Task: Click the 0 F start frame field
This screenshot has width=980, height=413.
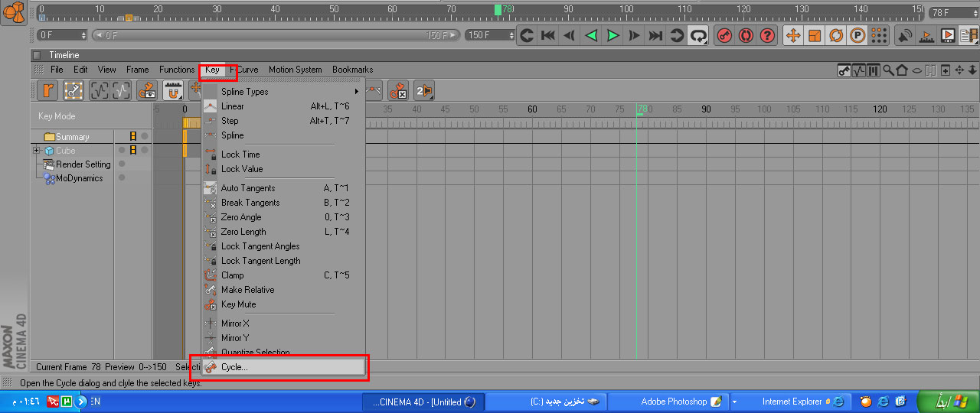Action: tap(62, 35)
